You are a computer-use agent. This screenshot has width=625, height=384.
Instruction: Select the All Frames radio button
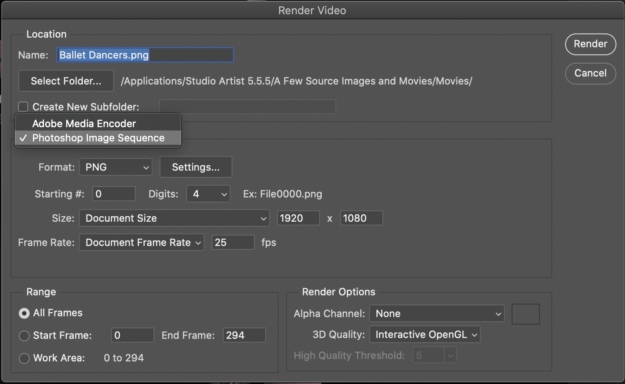click(x=24, y=313)
